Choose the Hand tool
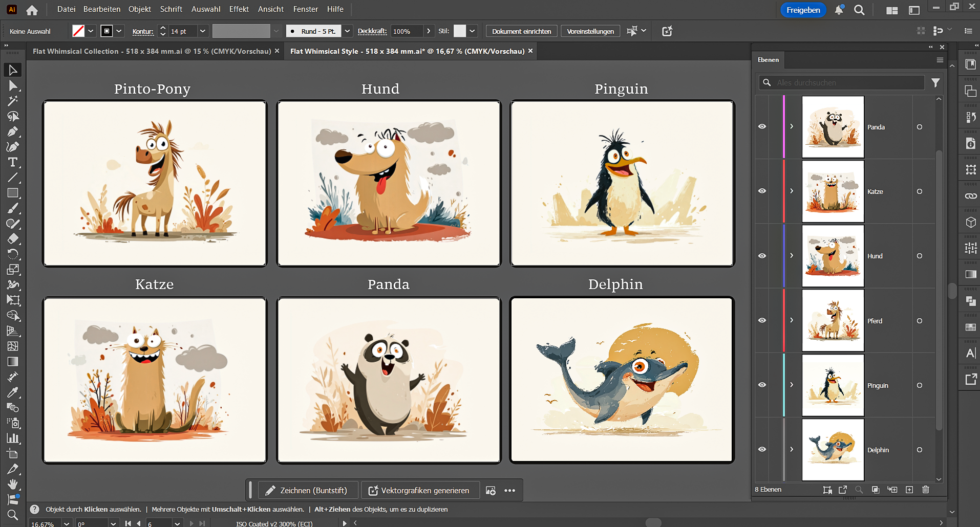This screenshot has width=980, height=527. (13, 484)
